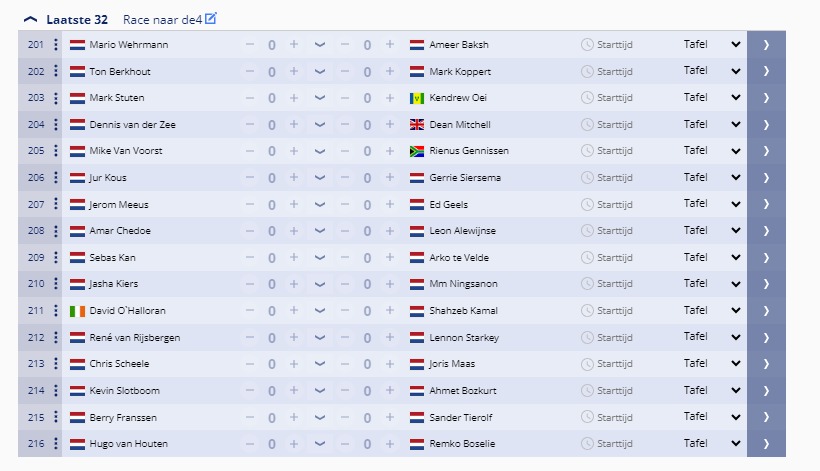The width and height of the screenshot is (820, 471).
Task: Open match 205 details arrow
Action: tap(766, 151)
